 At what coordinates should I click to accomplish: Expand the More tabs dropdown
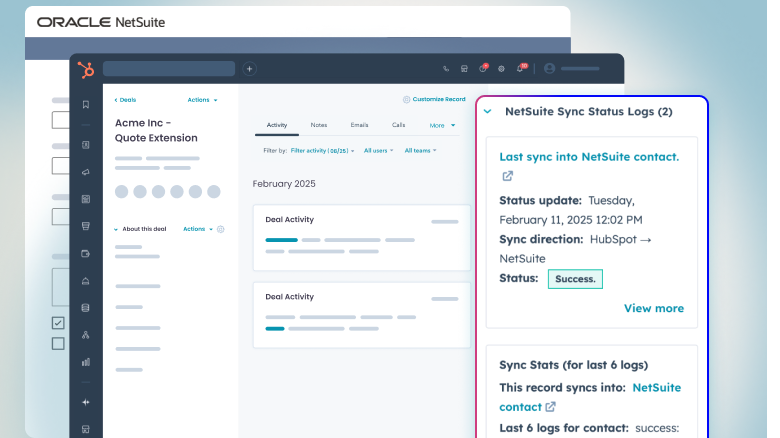[442, 126]
